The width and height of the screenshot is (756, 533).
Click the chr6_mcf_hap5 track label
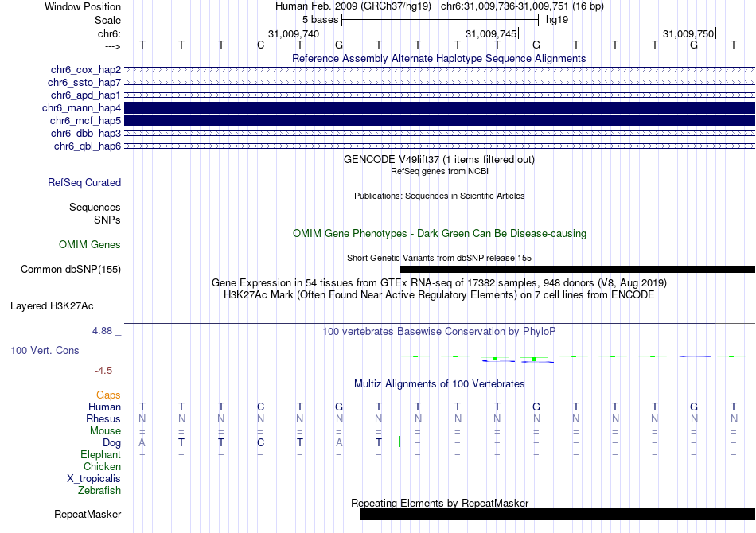tap(85, 120)
